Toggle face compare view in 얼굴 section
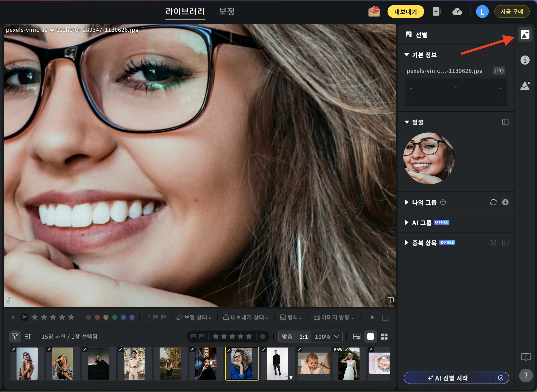Viewport: 537px width, 392px height. 505,122
